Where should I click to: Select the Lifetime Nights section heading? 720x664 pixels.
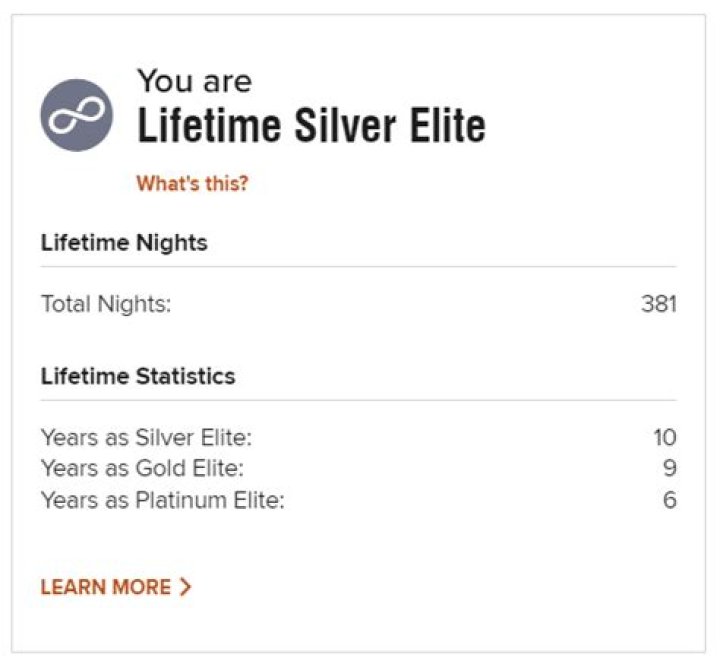point(124,243)
